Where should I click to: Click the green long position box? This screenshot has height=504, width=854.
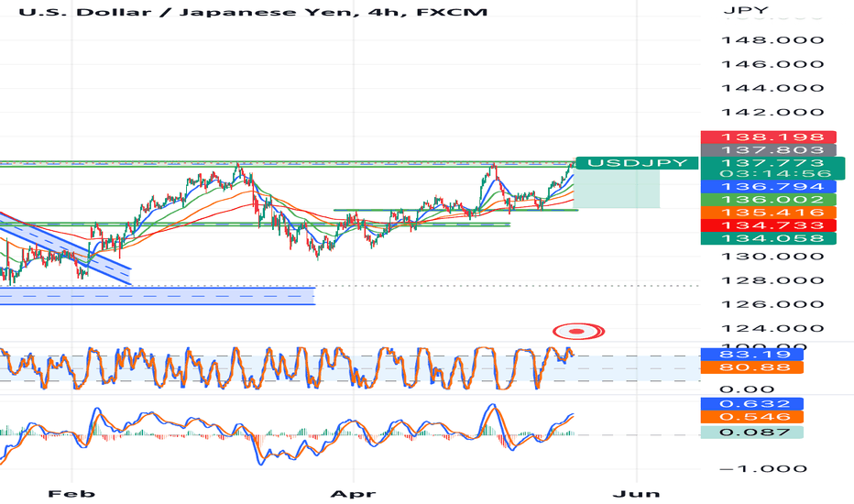pyautogui.click(x=617, y=189)
